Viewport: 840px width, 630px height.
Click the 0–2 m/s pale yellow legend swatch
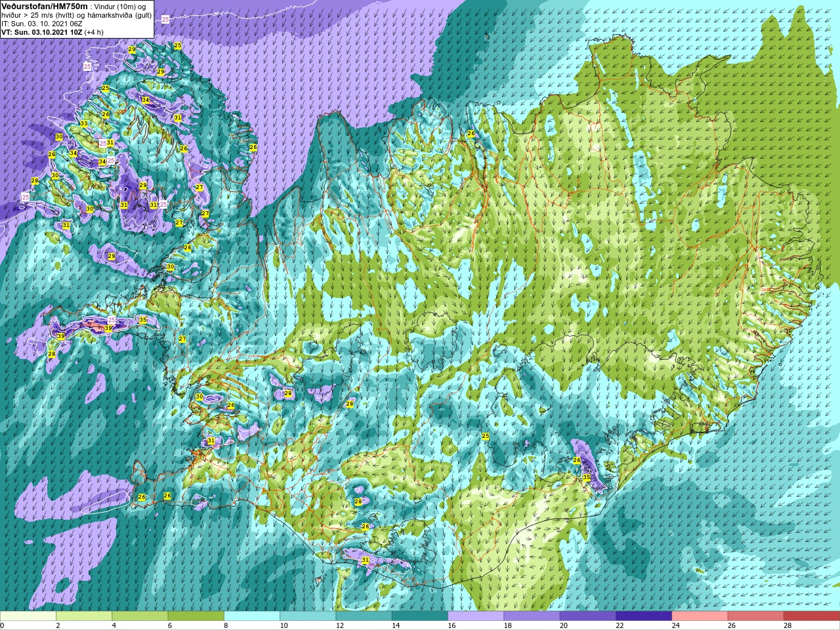(28, 616)
